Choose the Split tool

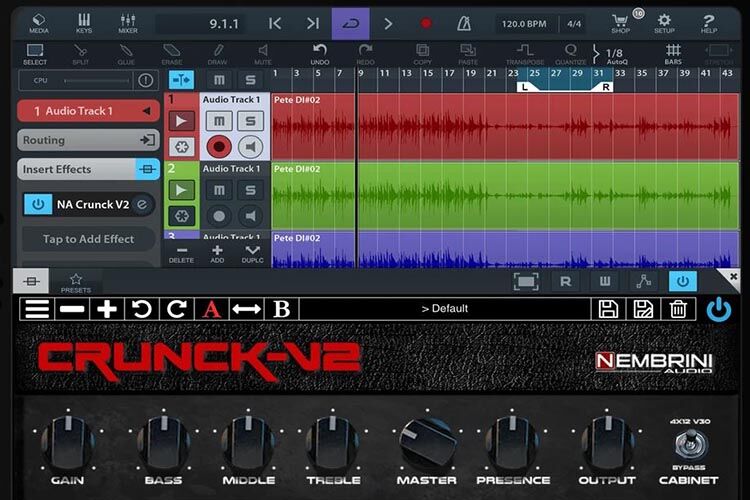click(x=80, y=54)
